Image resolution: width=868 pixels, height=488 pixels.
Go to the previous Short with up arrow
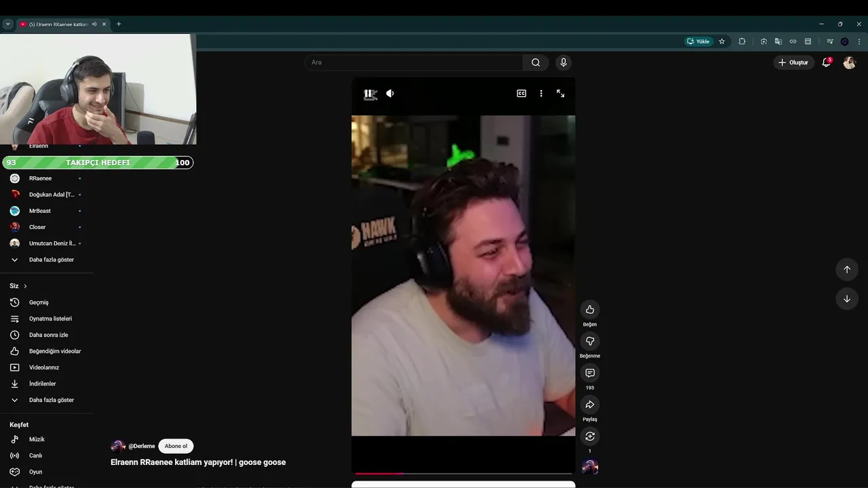[x=847, y=269]
